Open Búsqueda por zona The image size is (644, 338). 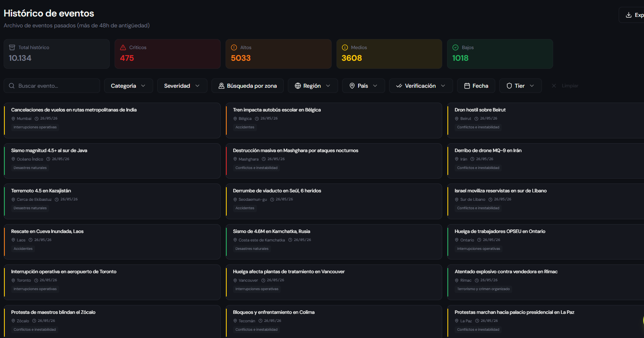tap(248, 86)
